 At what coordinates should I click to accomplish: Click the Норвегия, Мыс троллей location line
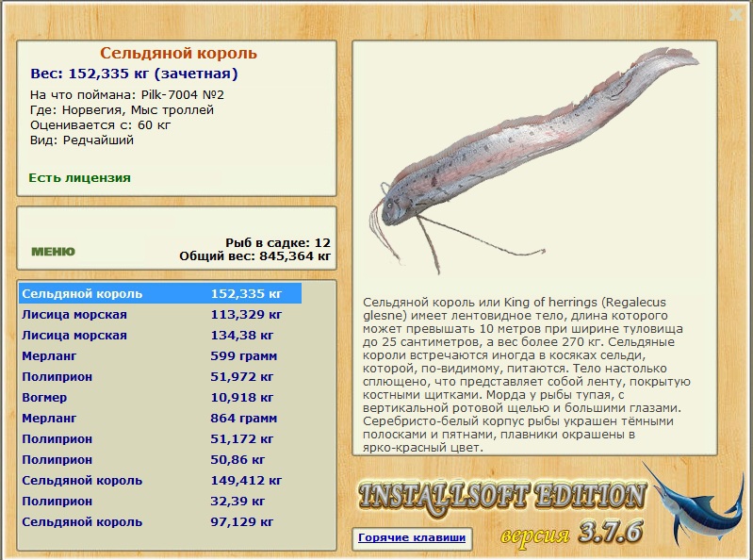click(x=122, y=110)
